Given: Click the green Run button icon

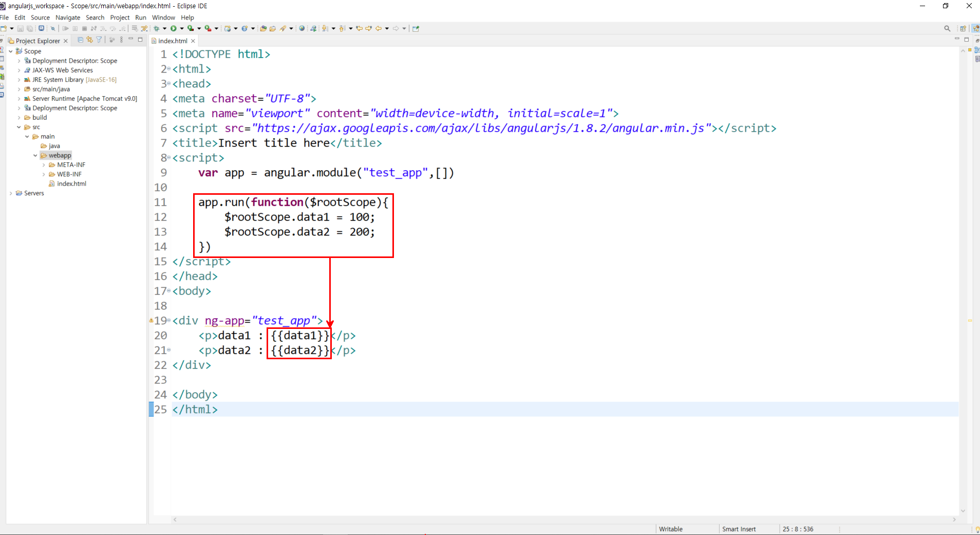Looking at the screenshot, I should pos(173,28).
